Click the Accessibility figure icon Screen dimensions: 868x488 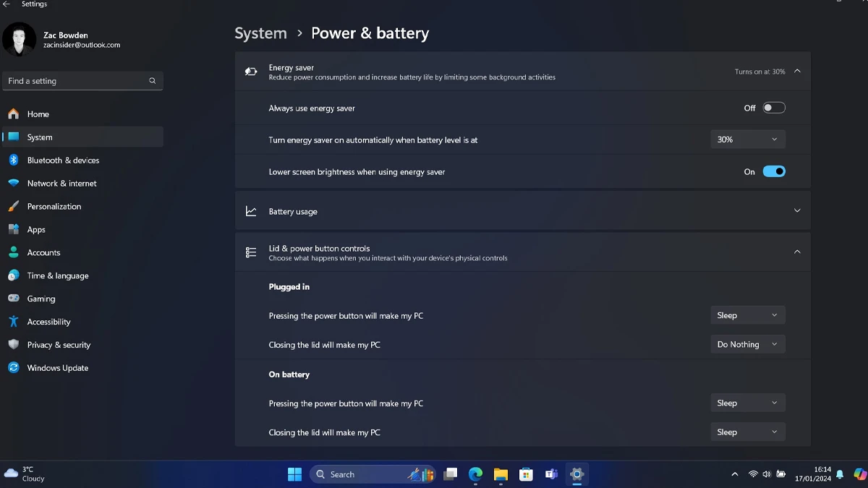[x=13, y=322]
